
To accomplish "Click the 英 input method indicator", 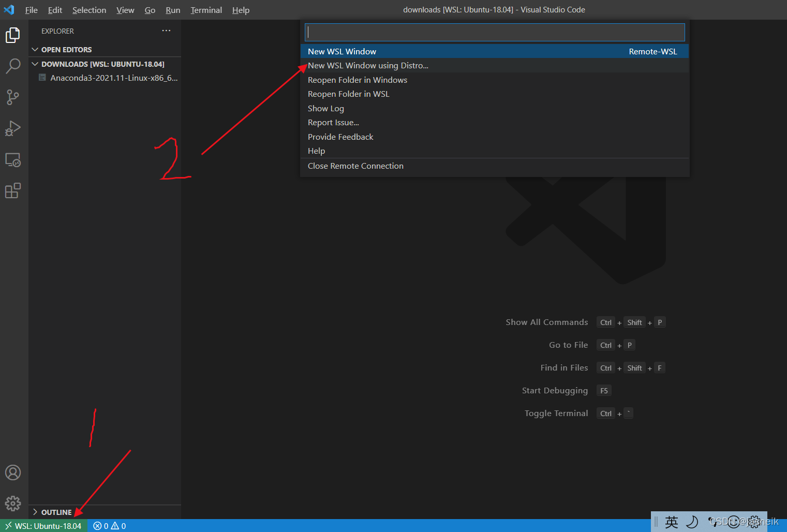I will pos(672,522).
